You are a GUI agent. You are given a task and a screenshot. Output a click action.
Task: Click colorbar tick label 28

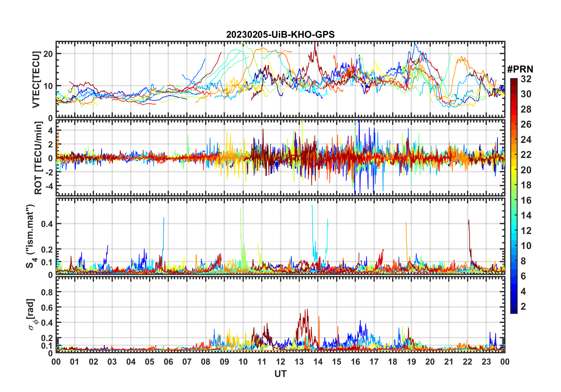526,109
